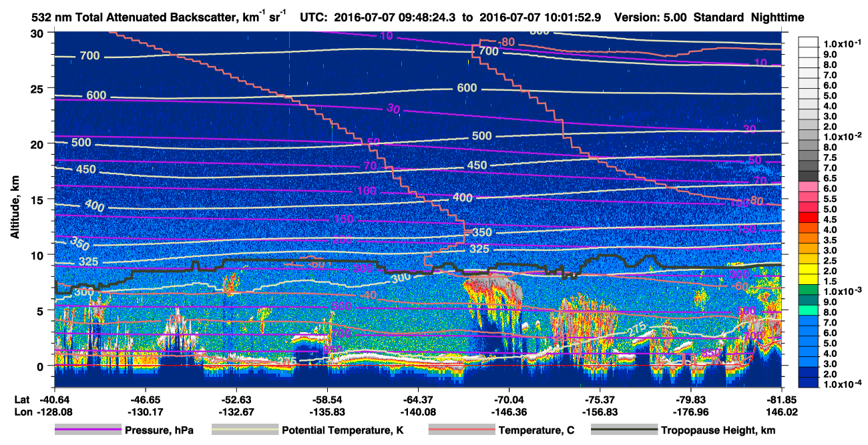Click latitude value -40.64

pyautogui.click(x=53, y=400)
